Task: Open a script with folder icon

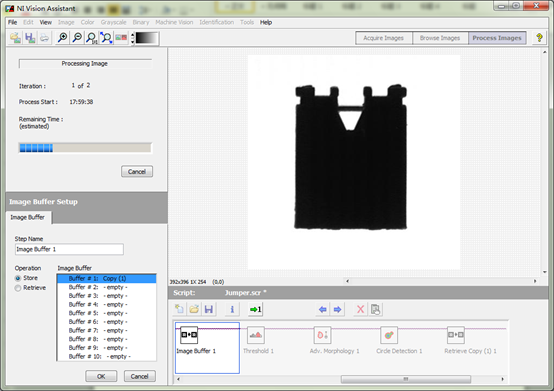Action: coord(194,309)
